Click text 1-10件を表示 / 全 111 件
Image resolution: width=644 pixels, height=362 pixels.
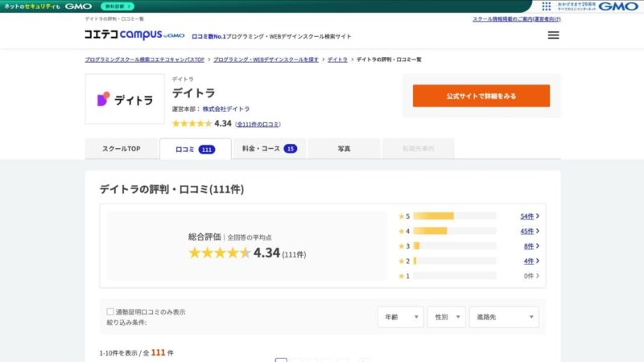(x=136, y=352)
